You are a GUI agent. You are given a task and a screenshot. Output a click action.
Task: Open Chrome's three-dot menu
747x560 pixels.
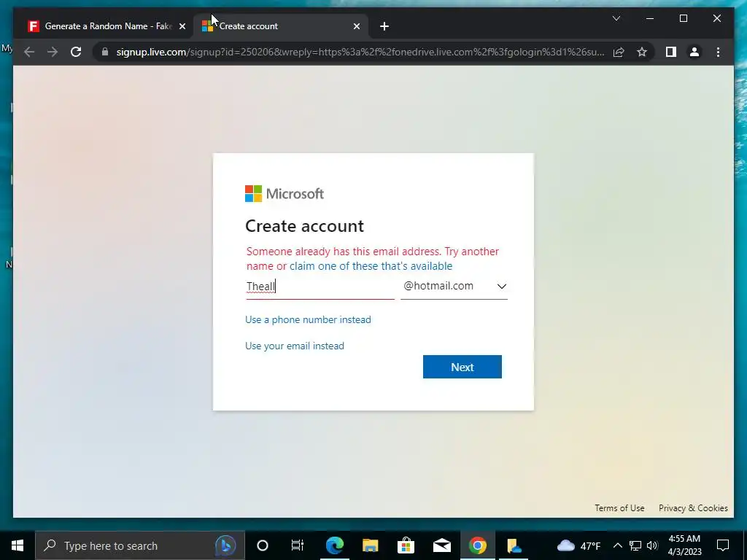tap(718, 52)
